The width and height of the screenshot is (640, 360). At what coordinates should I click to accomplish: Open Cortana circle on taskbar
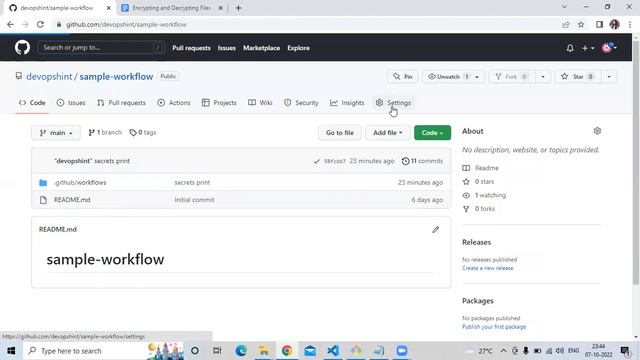[195, 351]
